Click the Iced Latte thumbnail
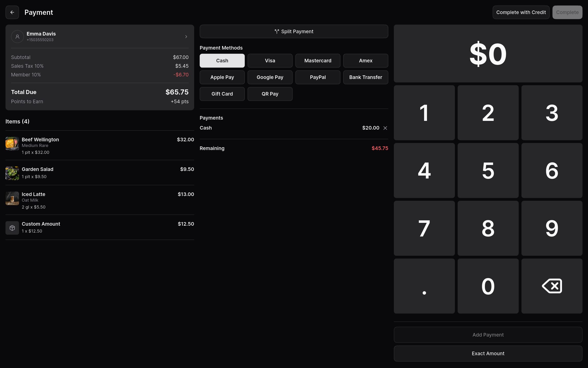Screen dimensions: 588x368 coord(12,198)
